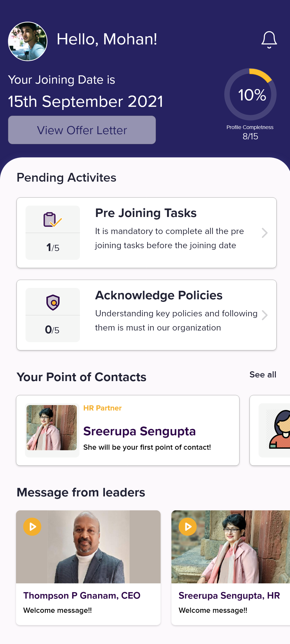This screenshot has width=290, height=644.
Task: Tap the second contact's avatar illustration
Action: tap(280, 430)
